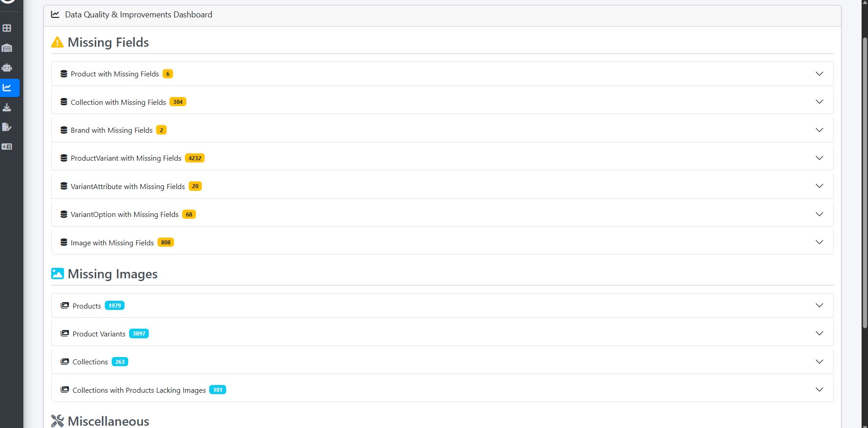The height and width of the screenshot is (428, 868).
Task: Open the robot icon in sidebar
Action: tap(7, 68)
